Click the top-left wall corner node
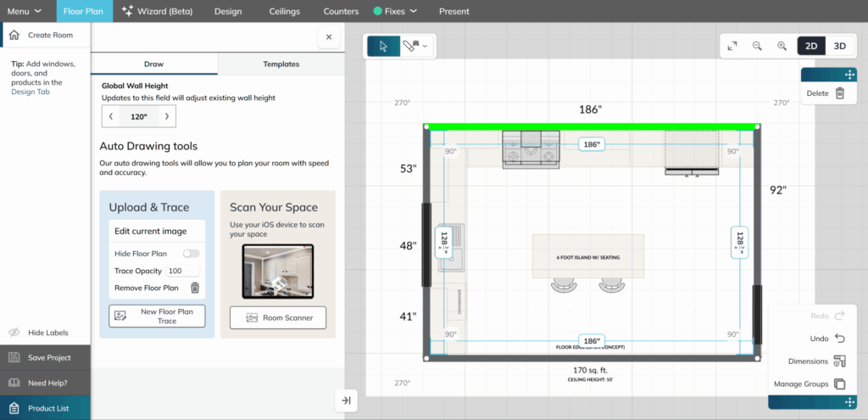The image size is (868, 420). (426, 127)
